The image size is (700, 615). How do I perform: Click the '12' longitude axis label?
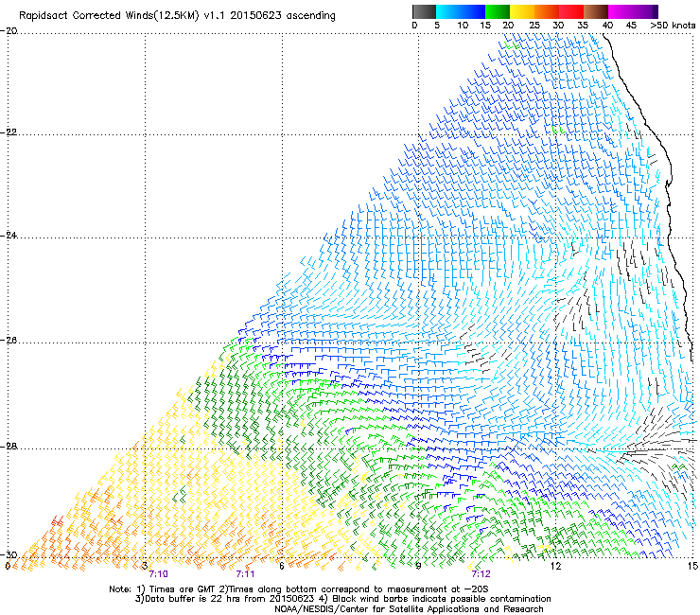pos(555,566)
